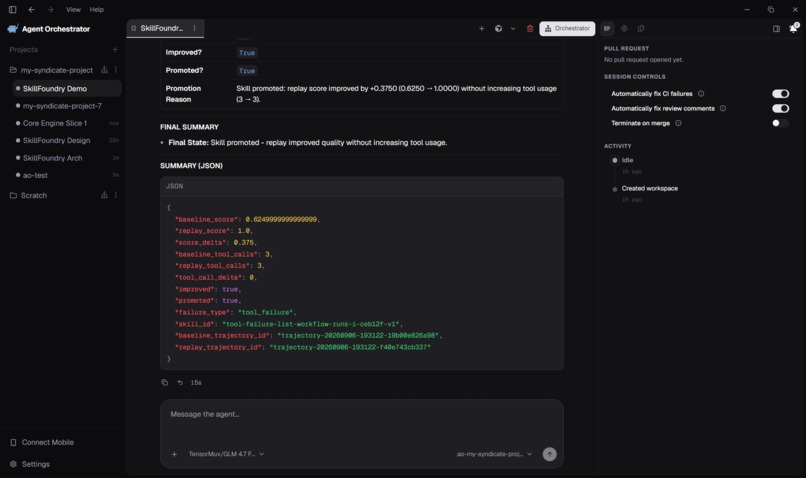Click the Idle activity entry
Screen dimensions: 806x478
point(627,160)
